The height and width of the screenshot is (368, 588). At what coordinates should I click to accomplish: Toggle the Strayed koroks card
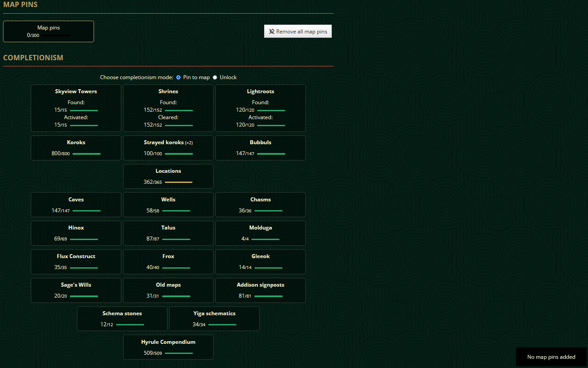tap(168, 148)
